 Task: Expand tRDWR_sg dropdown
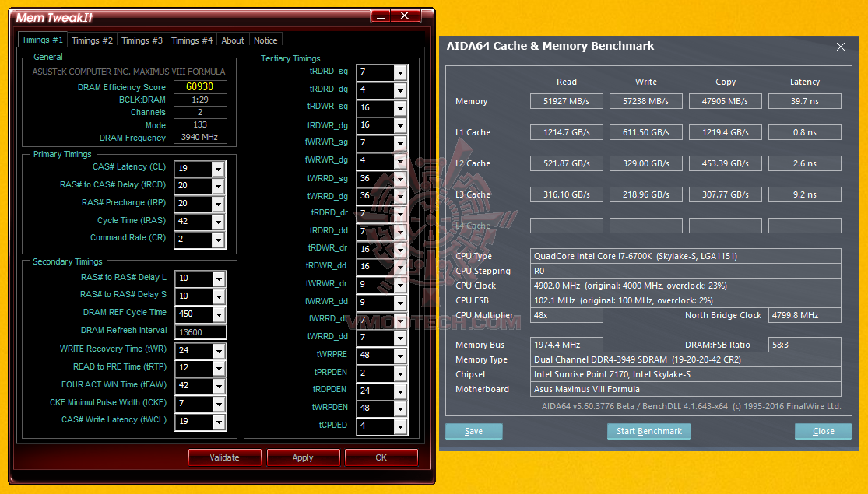coord(400,107)
